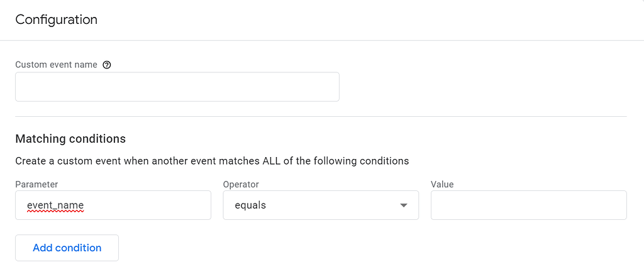Click the Custom event name label
This screenshot has width=644, height=267.
point(56,65)
